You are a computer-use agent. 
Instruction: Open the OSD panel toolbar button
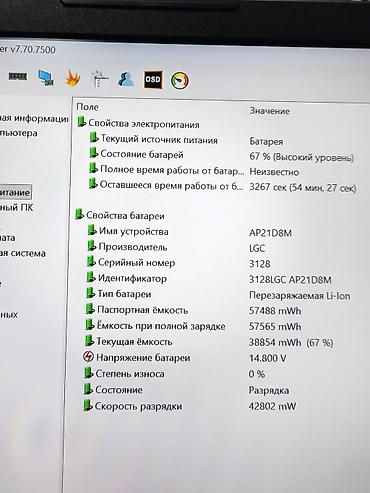point(153,80)
